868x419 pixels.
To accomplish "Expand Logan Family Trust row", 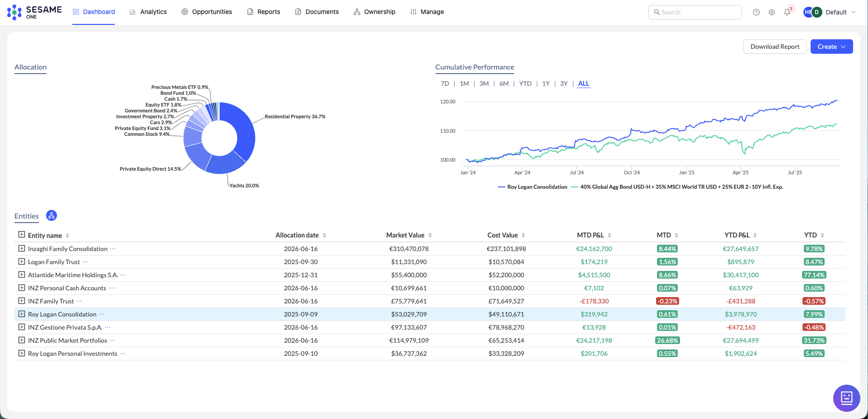I will tap(21, 261).
